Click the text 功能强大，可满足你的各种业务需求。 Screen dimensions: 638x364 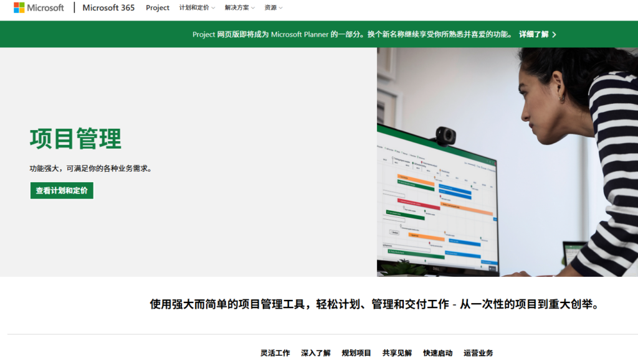(x=92, y=168)
